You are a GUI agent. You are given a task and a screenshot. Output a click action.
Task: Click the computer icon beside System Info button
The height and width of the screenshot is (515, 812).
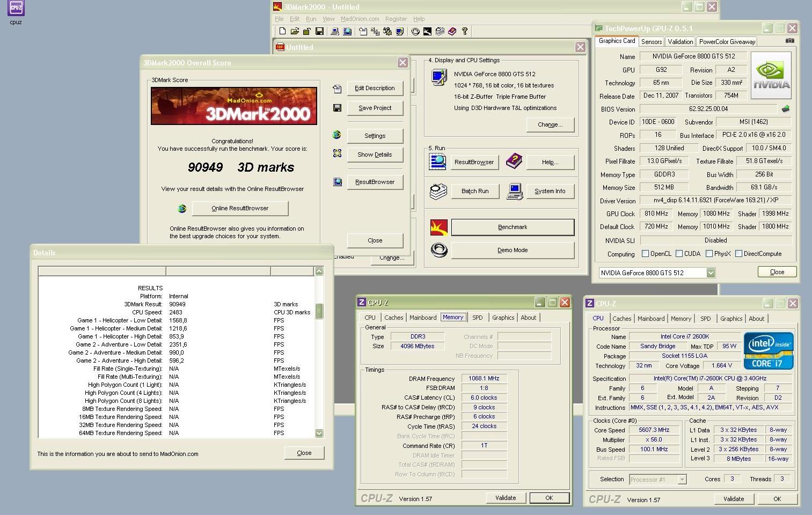(x=515, y=191)
